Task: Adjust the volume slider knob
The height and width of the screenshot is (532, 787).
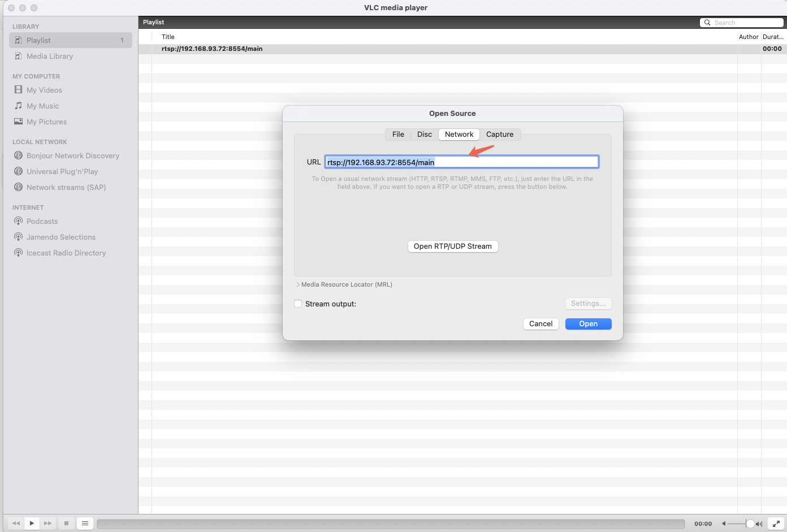Action: tap(750, 524)
